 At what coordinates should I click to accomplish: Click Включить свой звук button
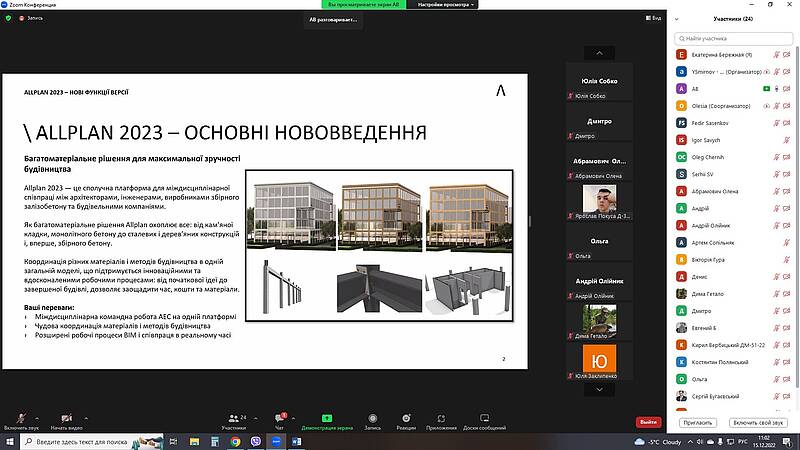758,422
